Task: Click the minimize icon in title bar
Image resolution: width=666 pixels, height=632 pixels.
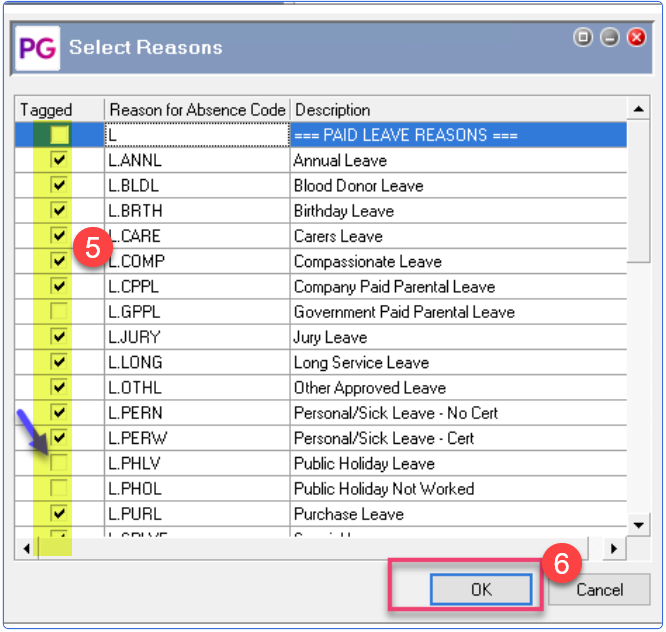Action: click(609, 38)
